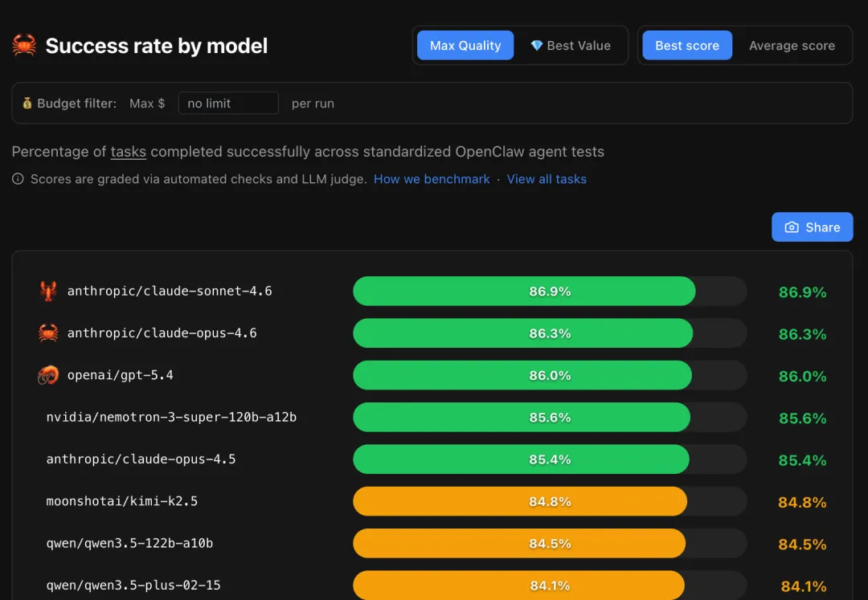Select the anthropic/claude-sonnet-4.6 model name
Screen dimensions: 868x600
tap(170, 291)
